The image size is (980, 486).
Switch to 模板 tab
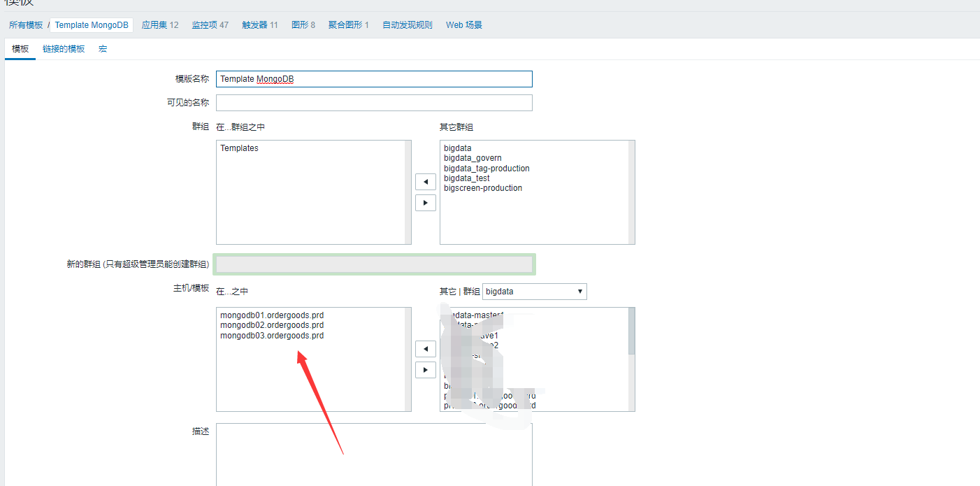20,49
